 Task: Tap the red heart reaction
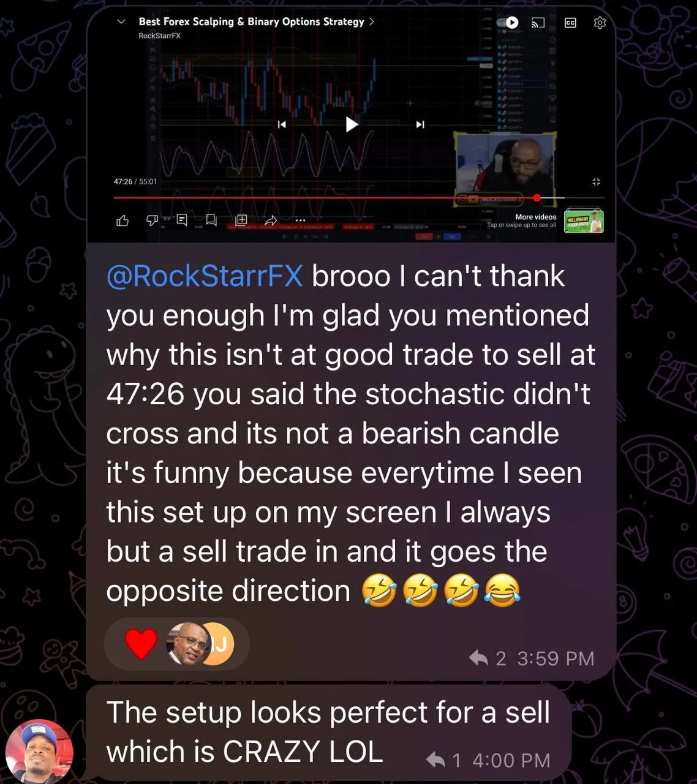click(141, 644)
